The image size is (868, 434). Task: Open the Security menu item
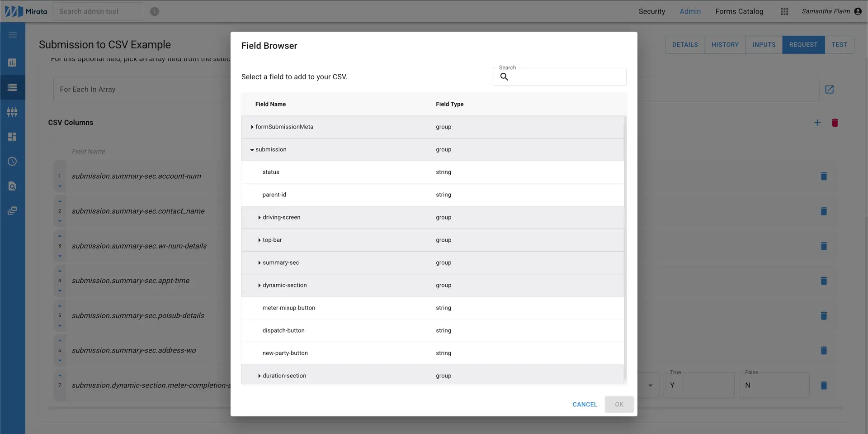tap(651, 11)
